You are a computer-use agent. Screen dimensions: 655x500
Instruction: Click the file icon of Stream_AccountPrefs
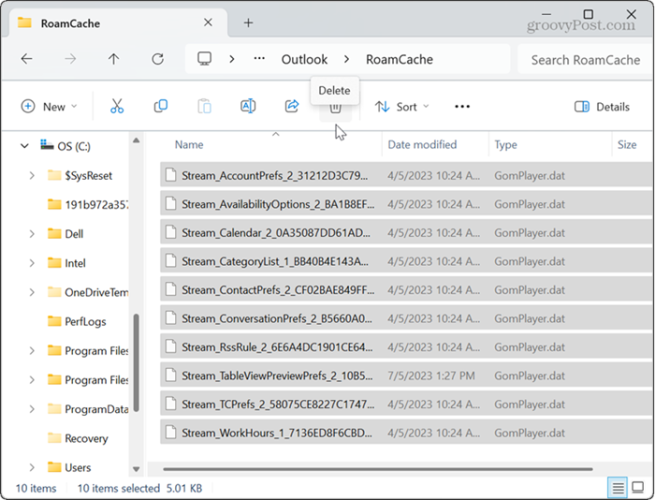(x=170, y=175)
